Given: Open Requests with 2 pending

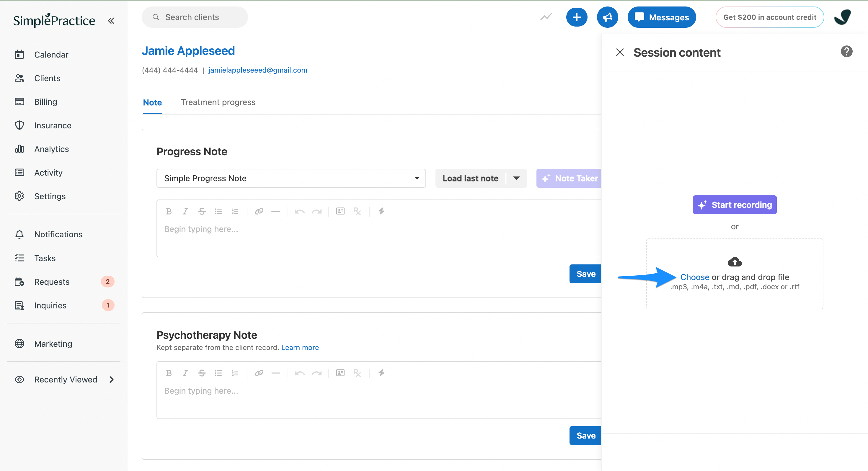Looking at the screenshot, I should tap(64, 282).
